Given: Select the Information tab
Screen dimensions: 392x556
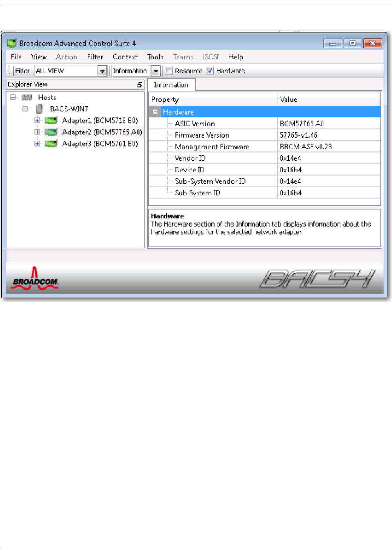Looking at the screenshot, I should (x=171, y=85).
